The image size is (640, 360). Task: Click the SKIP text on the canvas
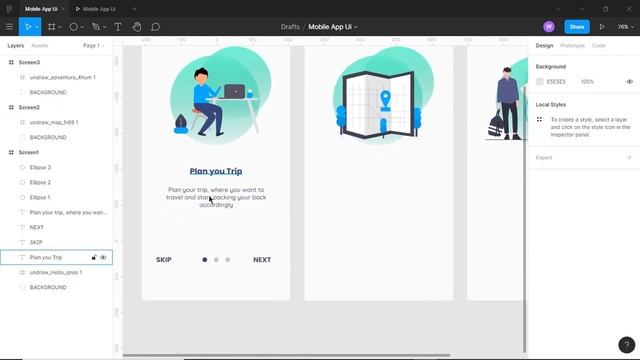[164, 260]
